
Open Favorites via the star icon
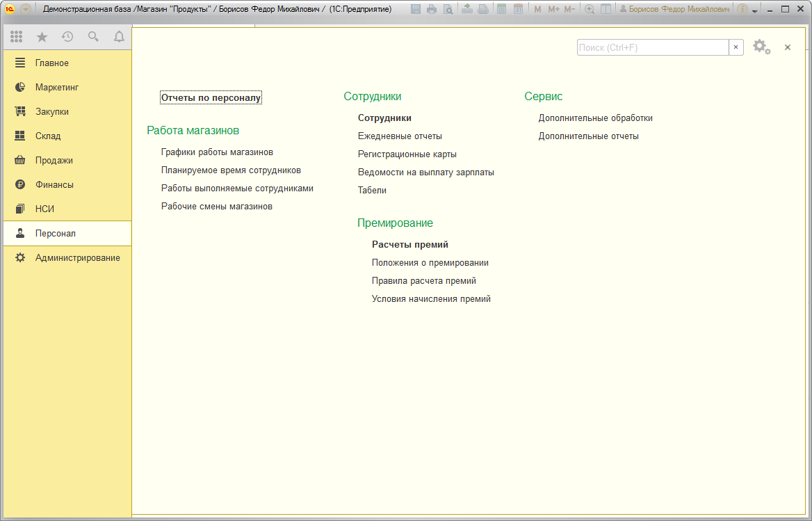click(x=42, y=36)
